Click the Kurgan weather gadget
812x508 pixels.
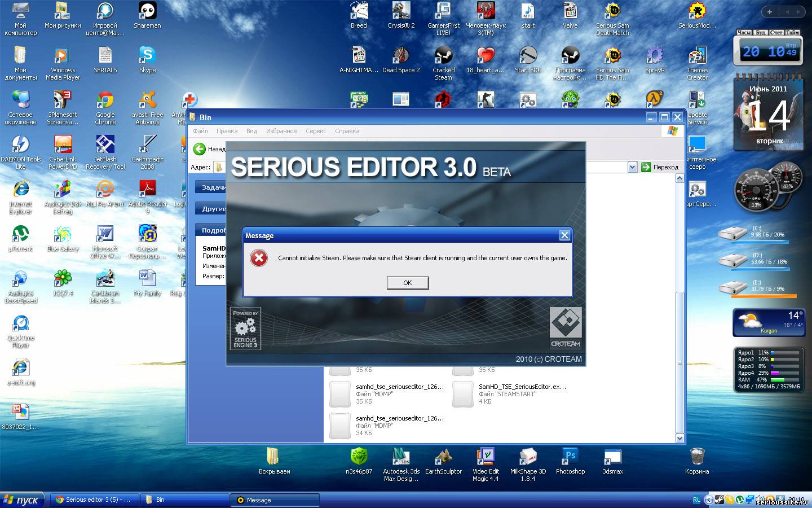[768, 323]
